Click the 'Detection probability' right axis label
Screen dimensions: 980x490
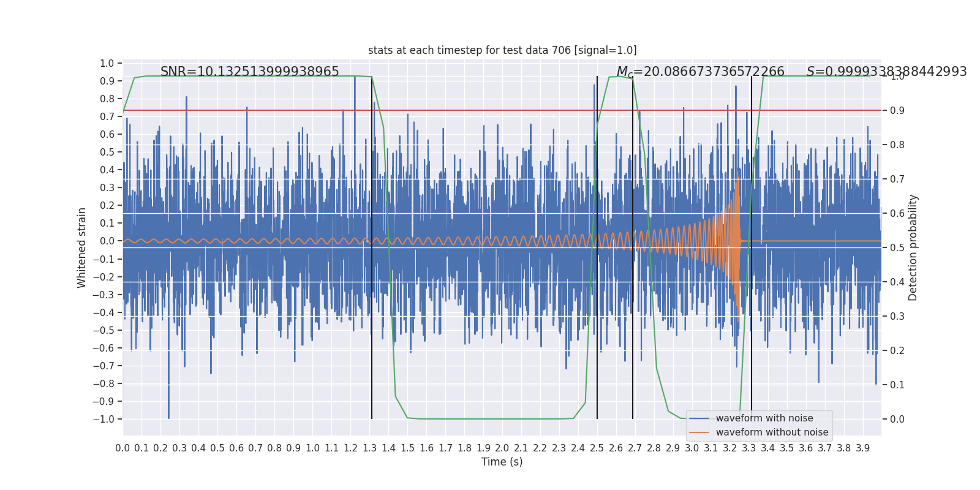[x=913, y=247]
